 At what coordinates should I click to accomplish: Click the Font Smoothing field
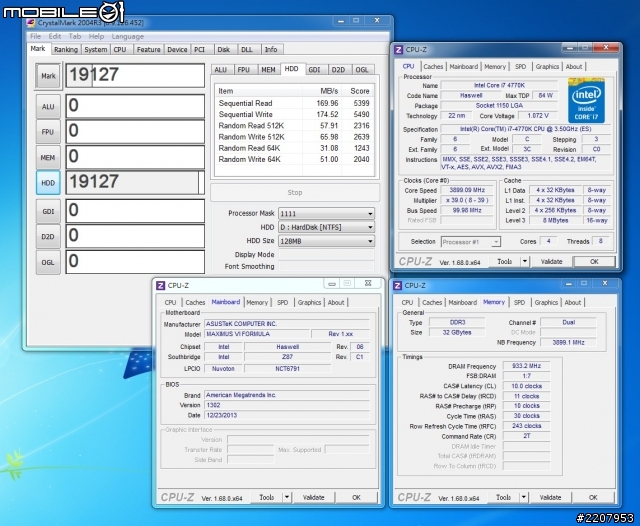pos(326,266)
